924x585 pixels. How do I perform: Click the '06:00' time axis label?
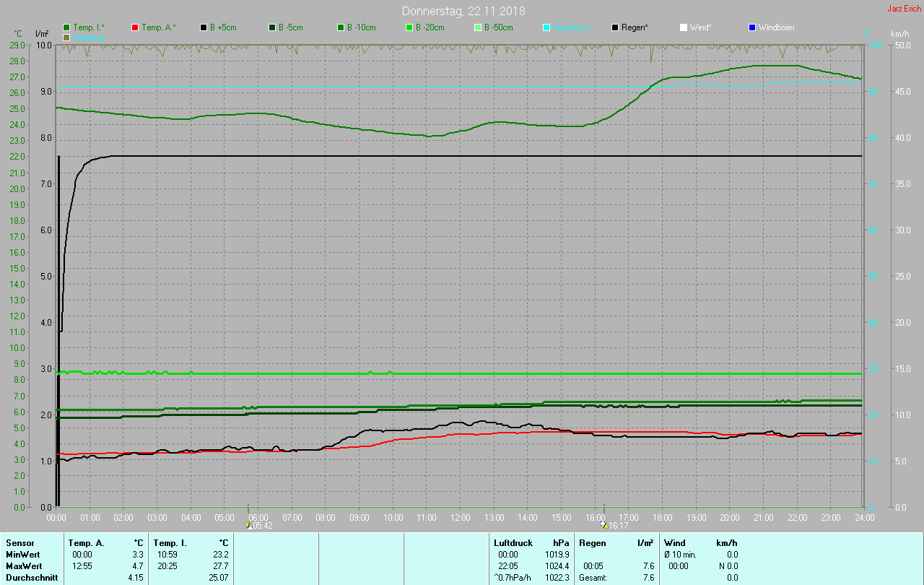point(258,518)
